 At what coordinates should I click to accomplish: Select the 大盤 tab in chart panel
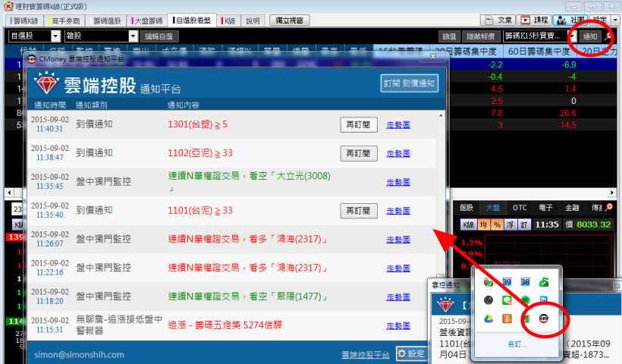point(493,207)
